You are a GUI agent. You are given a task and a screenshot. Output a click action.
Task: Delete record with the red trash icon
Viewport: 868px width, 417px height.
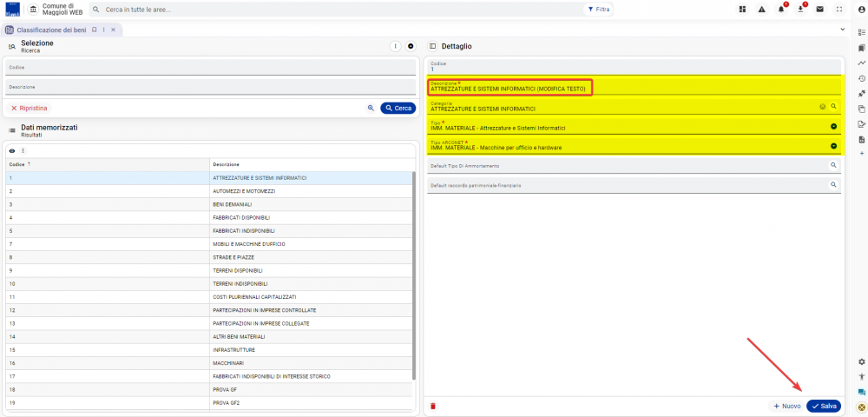click(433, 406)
